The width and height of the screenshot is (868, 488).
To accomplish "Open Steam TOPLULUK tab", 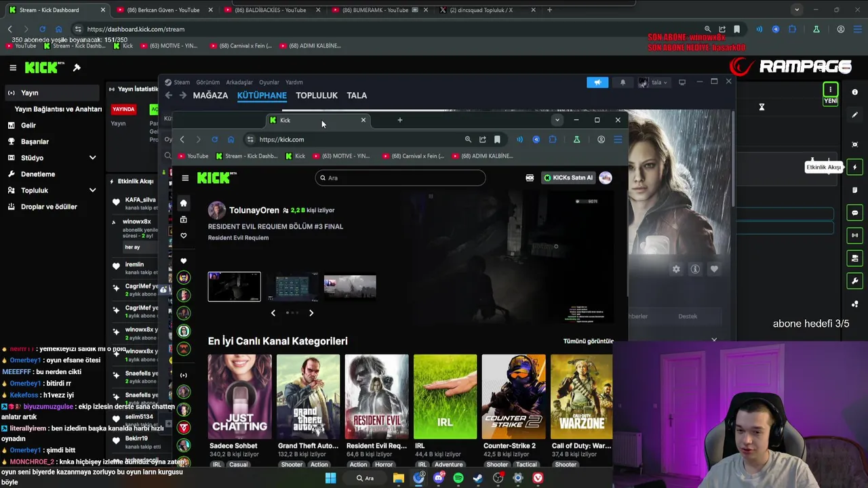I will point(317,96).
